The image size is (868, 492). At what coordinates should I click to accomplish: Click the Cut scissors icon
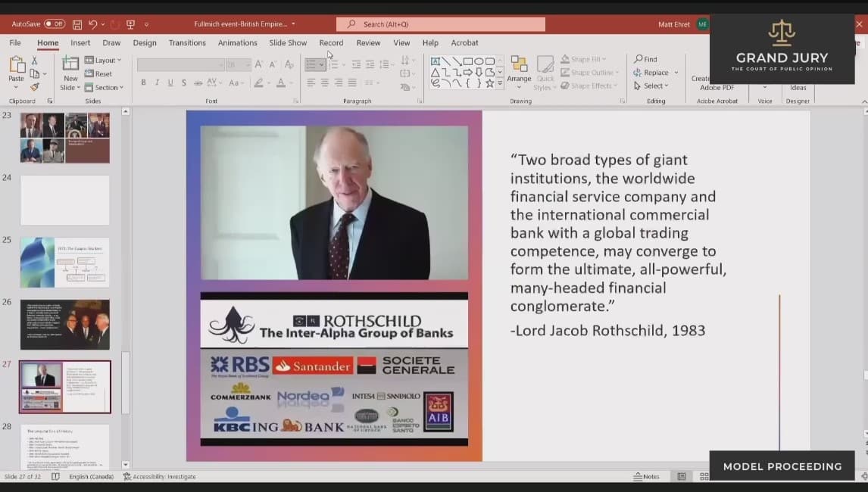pyautogui.click(x=35, y=61)
